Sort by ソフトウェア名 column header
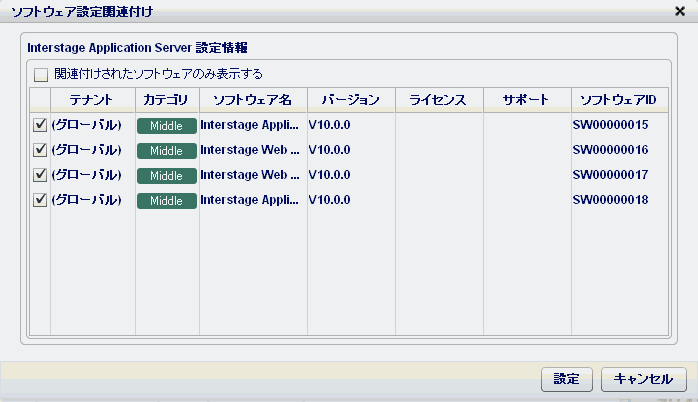Screen dimensions: 698x402 point(253,100)
